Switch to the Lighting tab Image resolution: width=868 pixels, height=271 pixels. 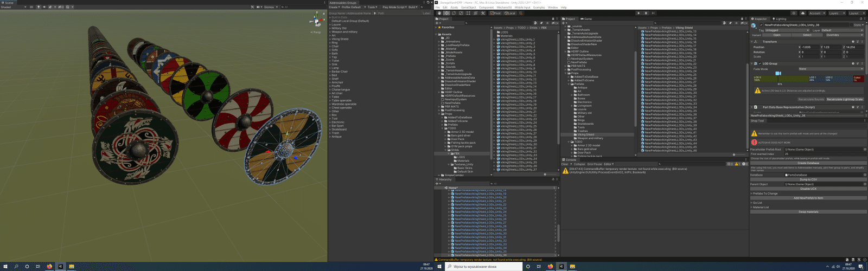pos(780,19)
